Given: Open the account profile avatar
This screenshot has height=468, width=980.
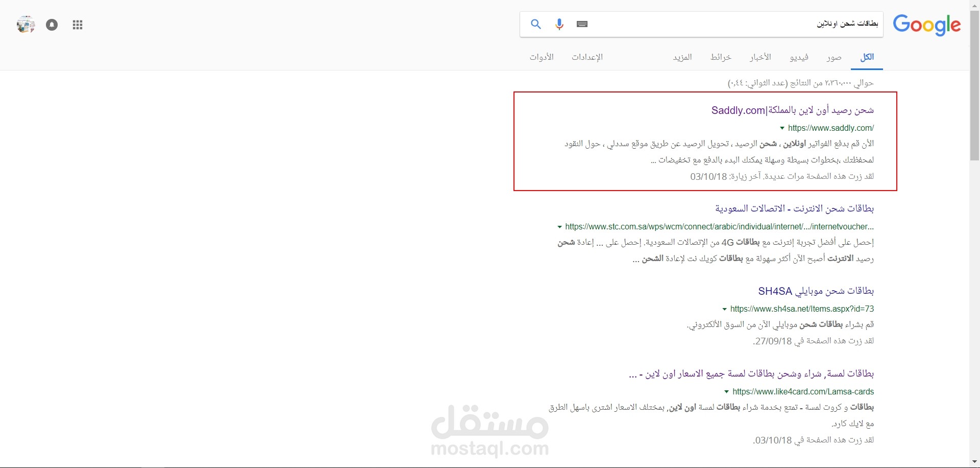Looking at the screenshot, I should (26, 25).
